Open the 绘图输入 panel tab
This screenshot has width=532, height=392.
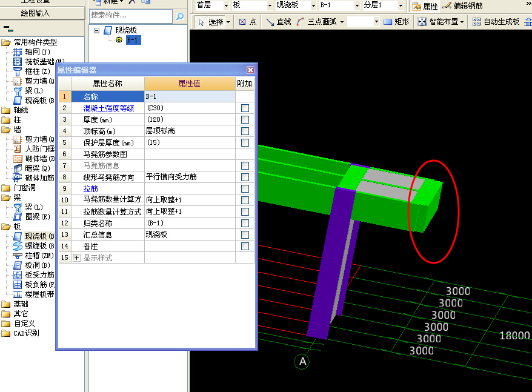pyautogui.click(x=35, y=13)
